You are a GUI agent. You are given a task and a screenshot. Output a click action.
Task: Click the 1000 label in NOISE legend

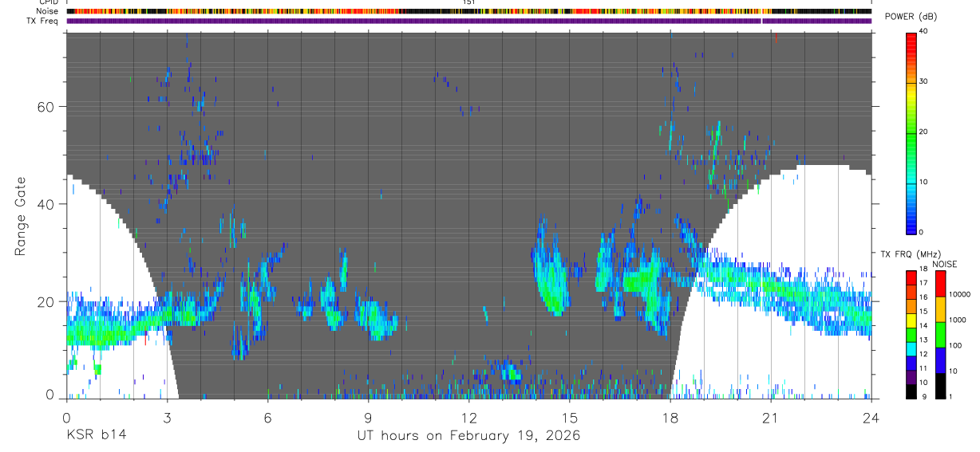[x=958, y=320]
